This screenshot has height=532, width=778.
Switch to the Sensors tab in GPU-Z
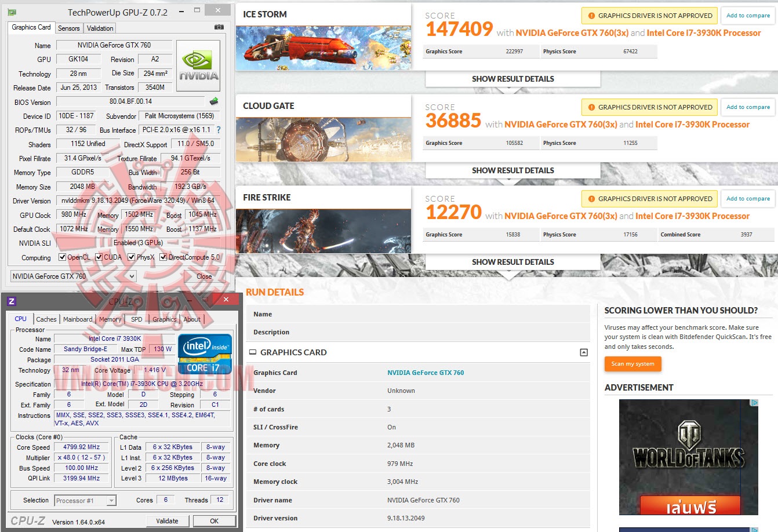point(69,28)
